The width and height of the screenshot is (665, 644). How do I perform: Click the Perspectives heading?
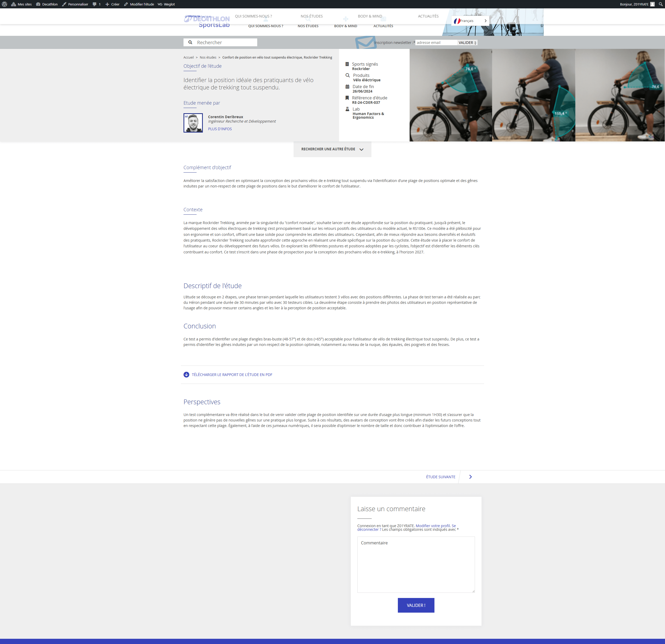coord(202,402)
